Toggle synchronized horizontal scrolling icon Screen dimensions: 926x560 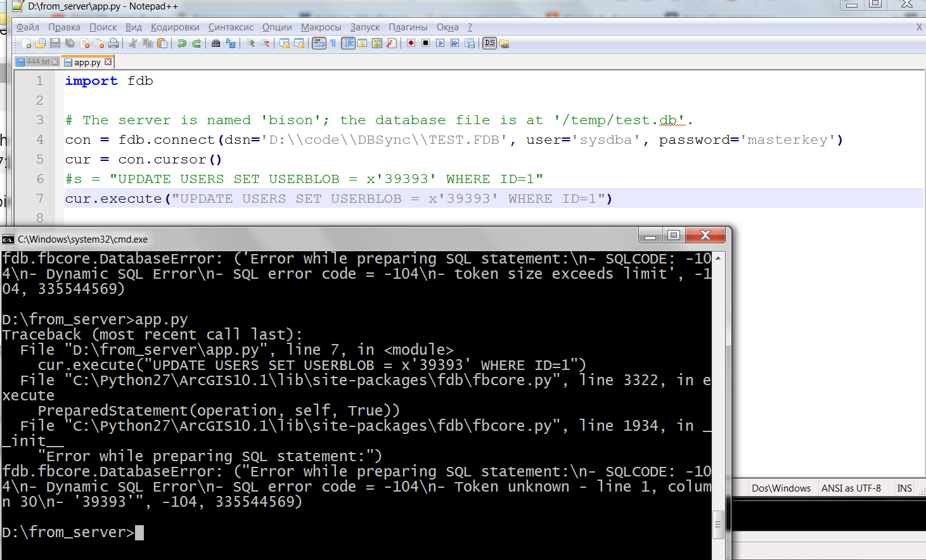pyautogui.click(x=299, y=43)
